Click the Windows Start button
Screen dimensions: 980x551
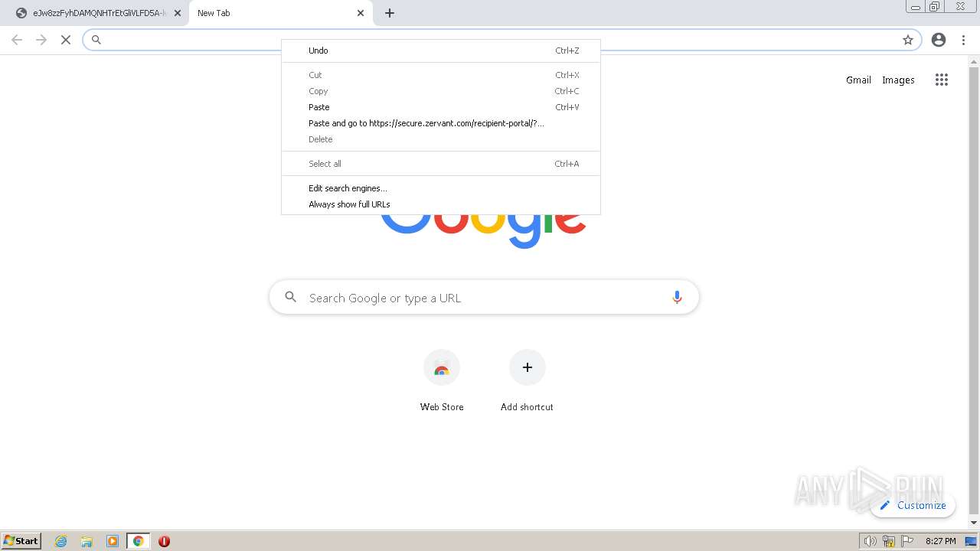point(21,541)
